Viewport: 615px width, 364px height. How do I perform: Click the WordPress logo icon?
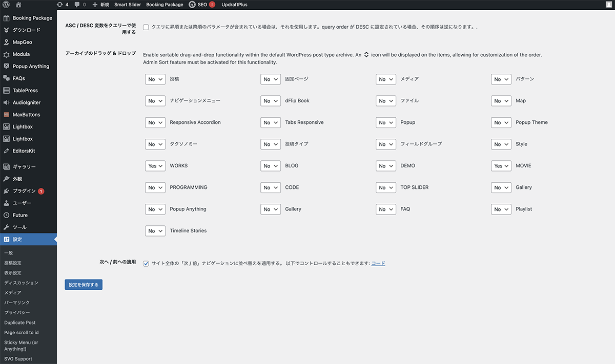coord(6,5)
